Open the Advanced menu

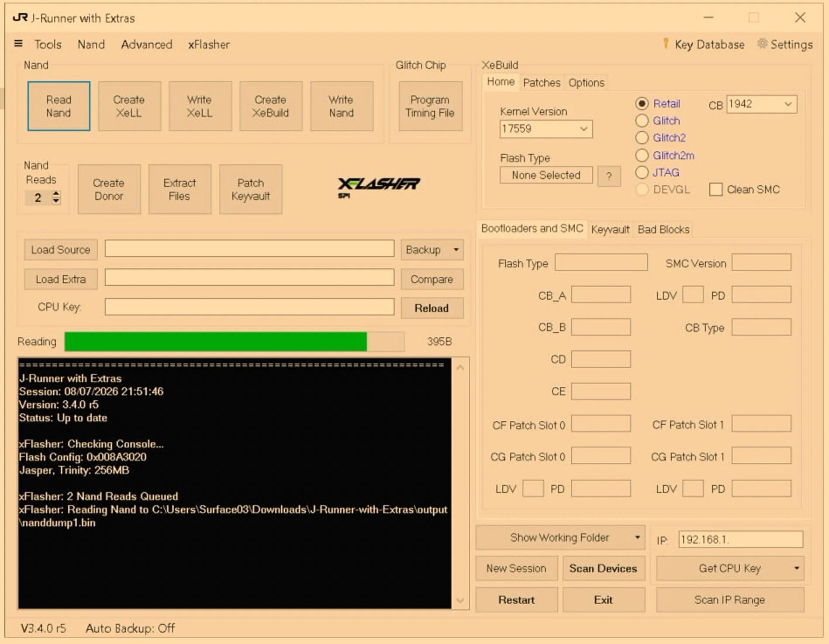point(147,44)
